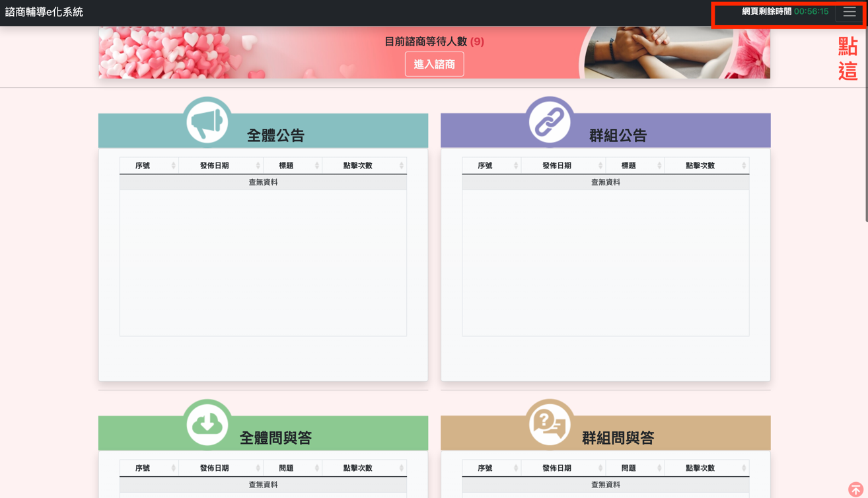
Task: Click the megaphone icon above 全體公告
Action: [207, 121]
